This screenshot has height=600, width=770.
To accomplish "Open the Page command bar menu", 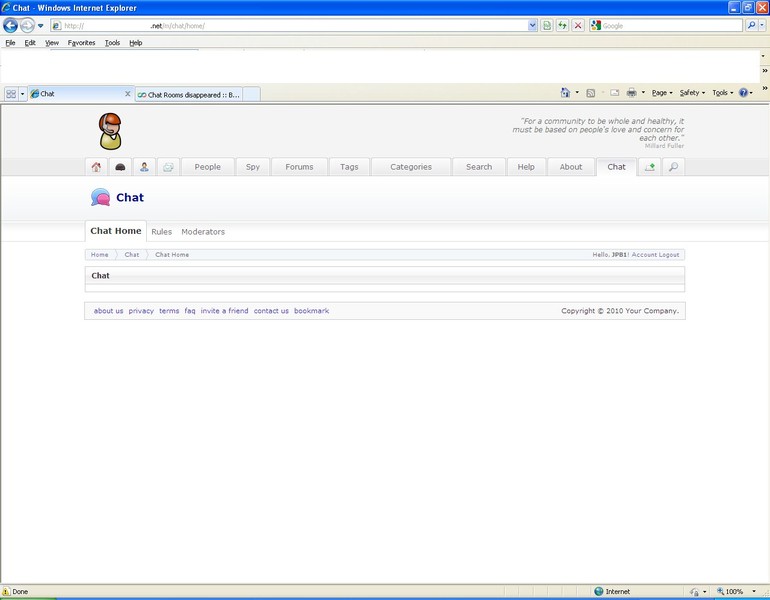I will pyautogui.click(x=662, y=92).
